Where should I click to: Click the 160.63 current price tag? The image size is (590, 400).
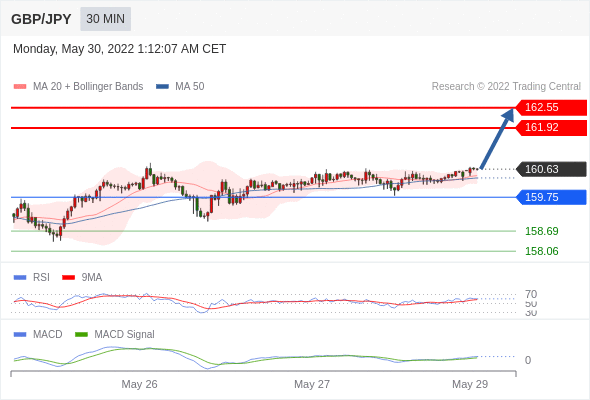click(x=550, y=169)
